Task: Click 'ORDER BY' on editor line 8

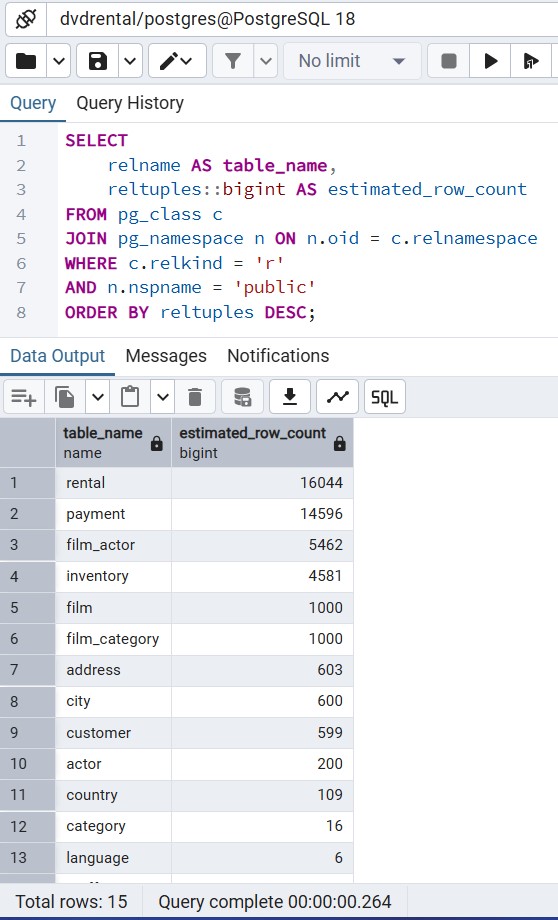Action: (x=107, y=312)
